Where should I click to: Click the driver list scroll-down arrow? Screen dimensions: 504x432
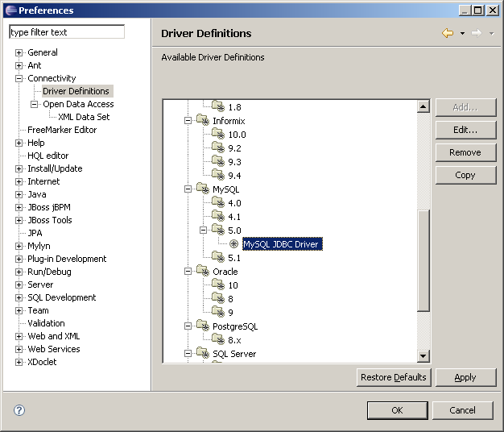[x=423, y=356]
